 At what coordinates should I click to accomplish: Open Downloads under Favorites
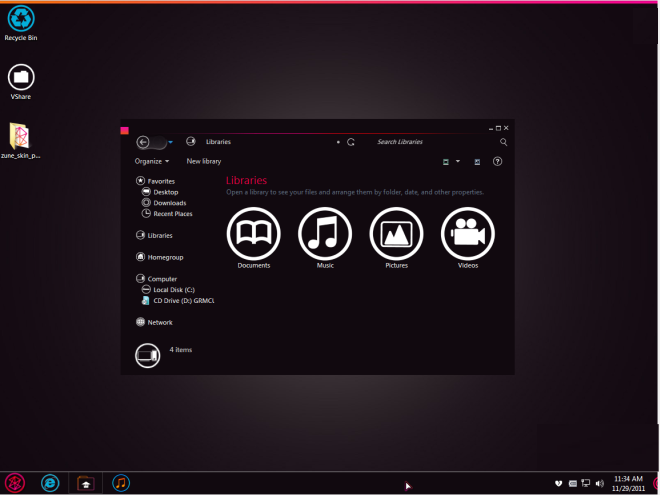[164, 203]
